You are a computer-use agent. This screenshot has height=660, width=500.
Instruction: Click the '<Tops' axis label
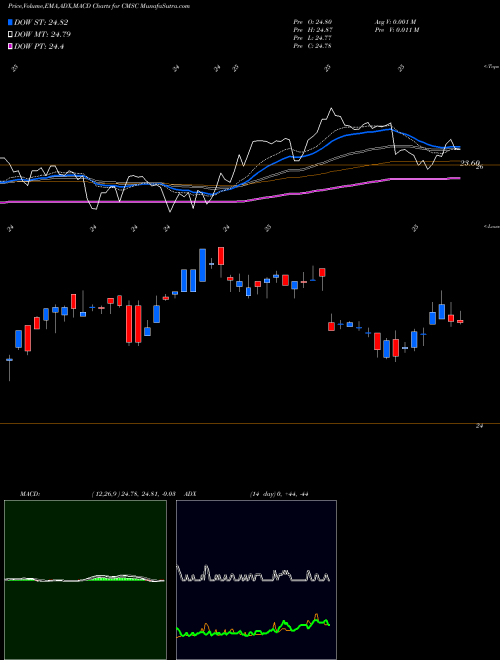click(x=492, y=67)
